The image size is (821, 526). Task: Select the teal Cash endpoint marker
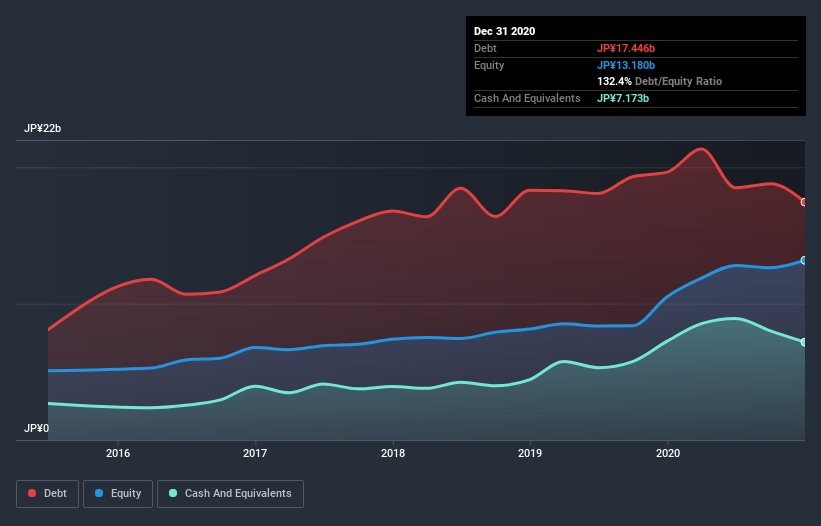804,342
